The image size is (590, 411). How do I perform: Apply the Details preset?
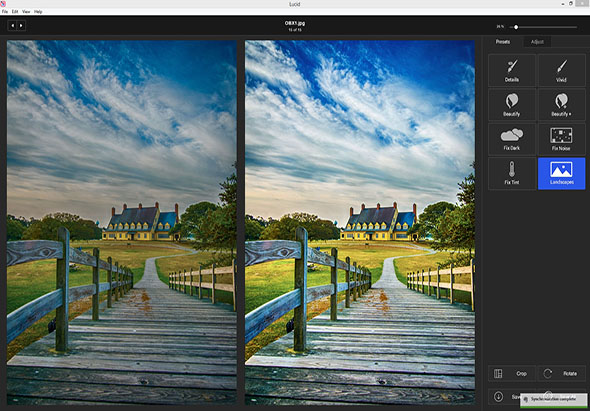(512, 70)
